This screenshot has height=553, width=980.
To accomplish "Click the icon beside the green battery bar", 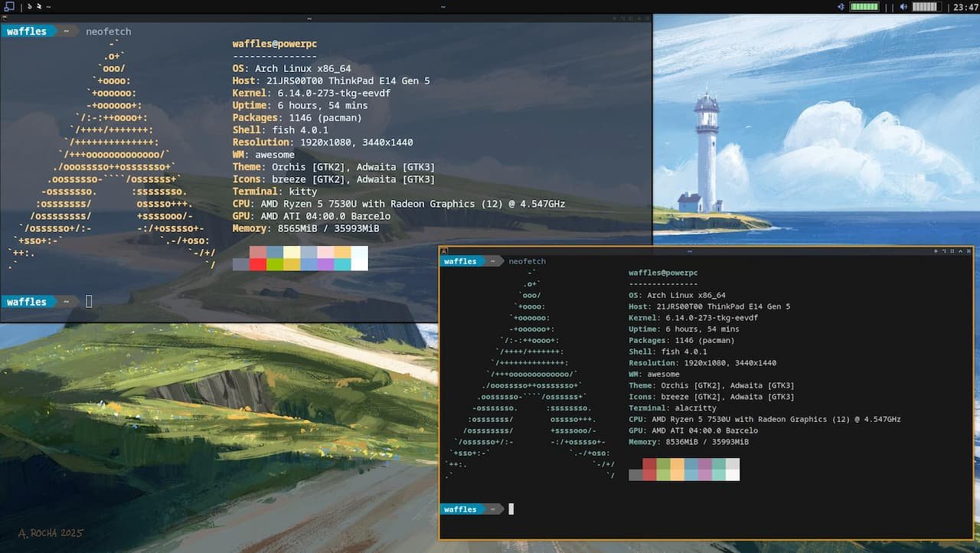I will tap(841, 7).
